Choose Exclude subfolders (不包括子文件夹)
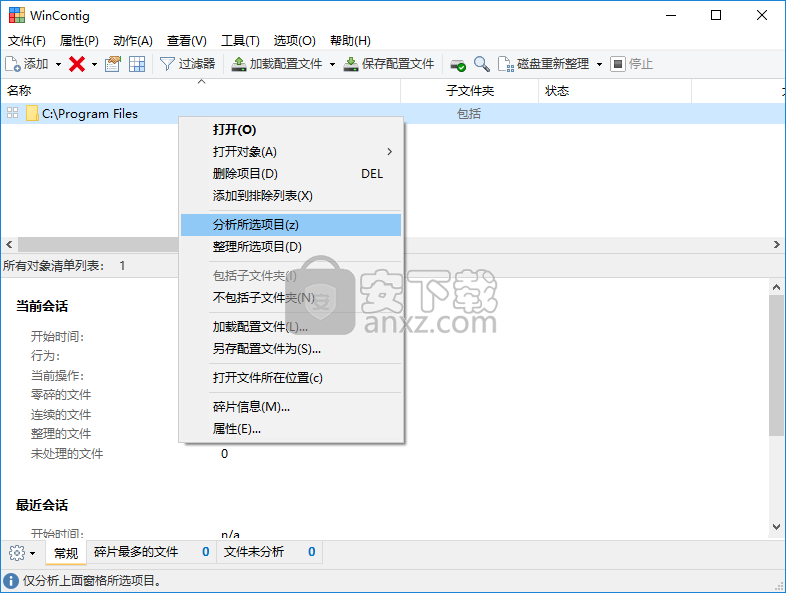The width and height of the screenshot is (786, 593). [x=291, y=298]
